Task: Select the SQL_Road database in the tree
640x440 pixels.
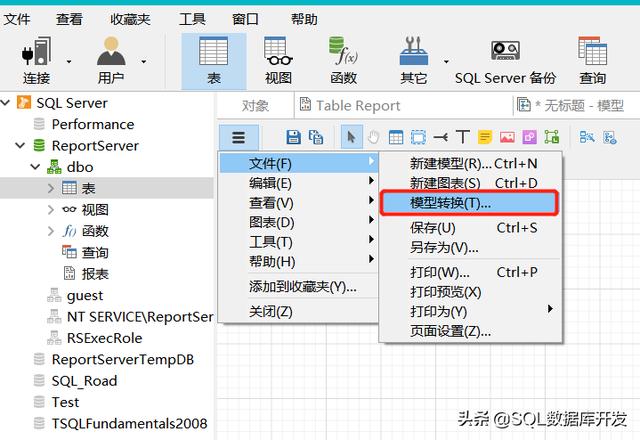Action: pyautogui.click(x=84, y=381)
